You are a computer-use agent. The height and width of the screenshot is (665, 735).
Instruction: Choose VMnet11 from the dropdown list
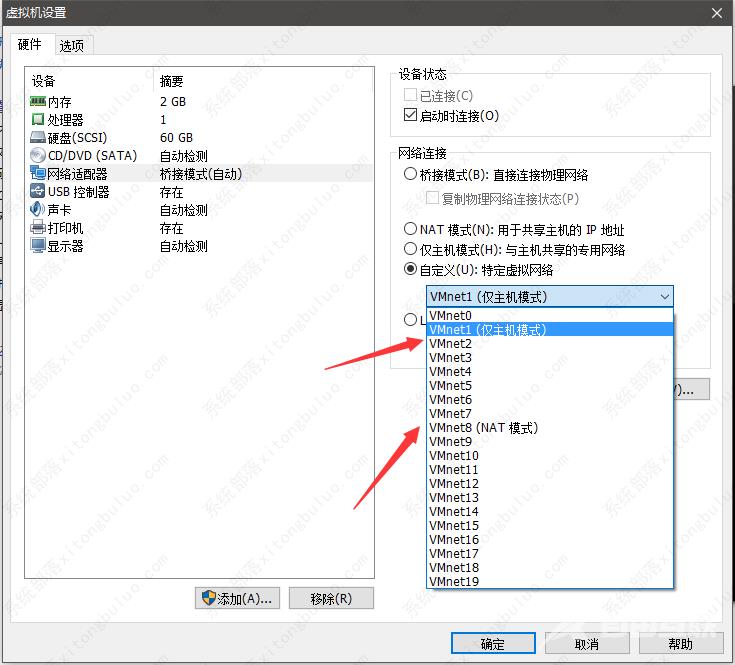click(549, 470)
